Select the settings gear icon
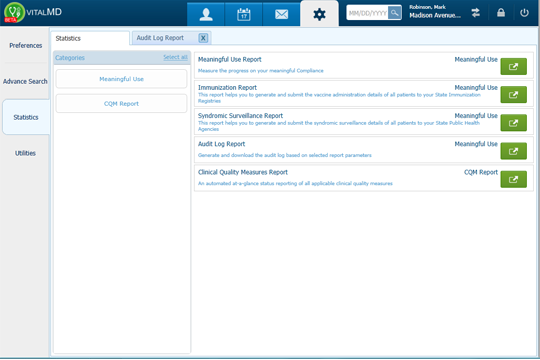 [319, 14]
